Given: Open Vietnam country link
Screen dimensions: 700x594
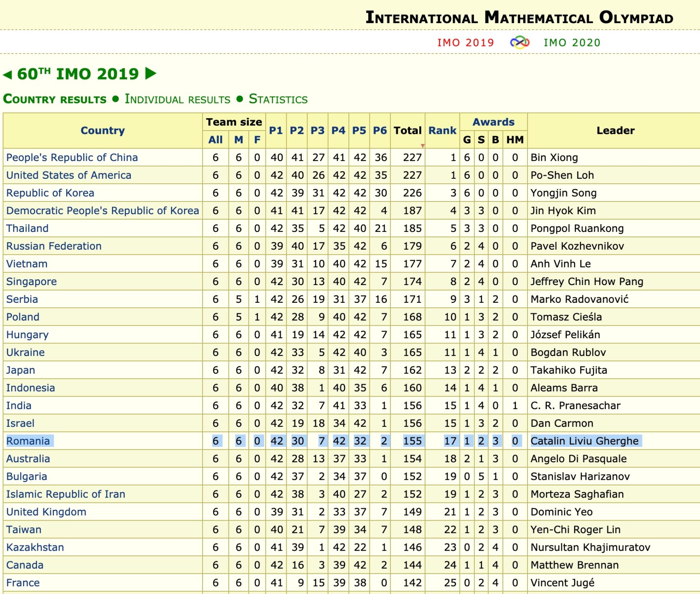Looking at the screenshot, I should tap(27, 264).
